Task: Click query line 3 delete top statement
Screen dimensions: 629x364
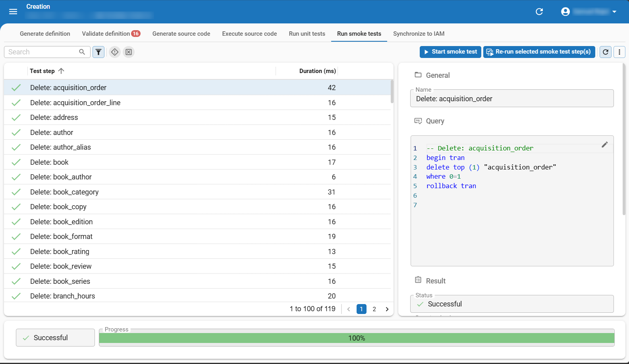Action: (491, 167)
